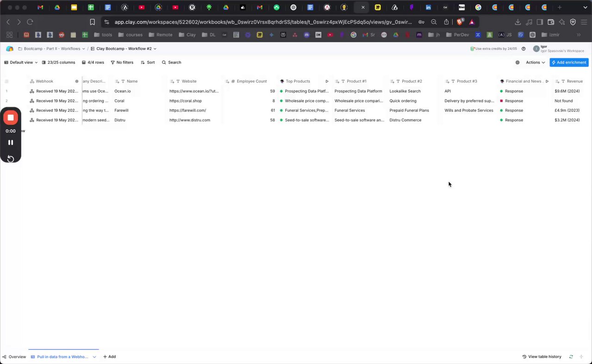Select the $9.6M (2024) revenue cell
Screen dimensions: 592x364
(572, 91)
